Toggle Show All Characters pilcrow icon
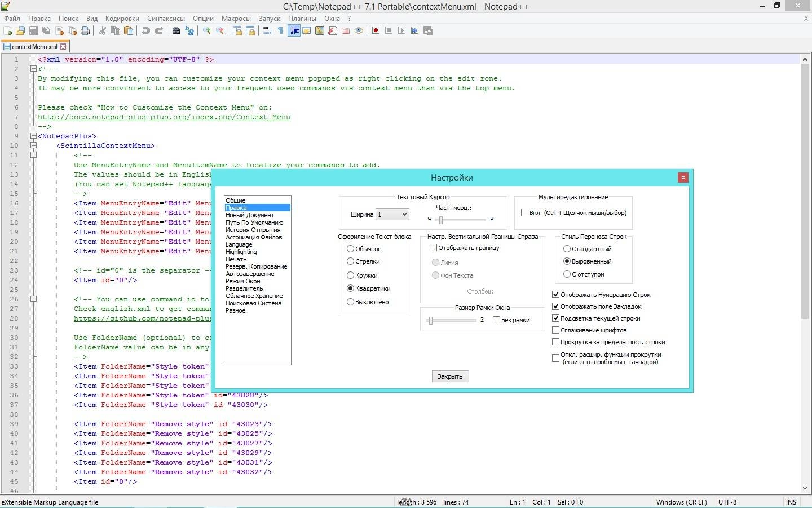Viewport: 812px width, 508px height. tap(280, 30)
